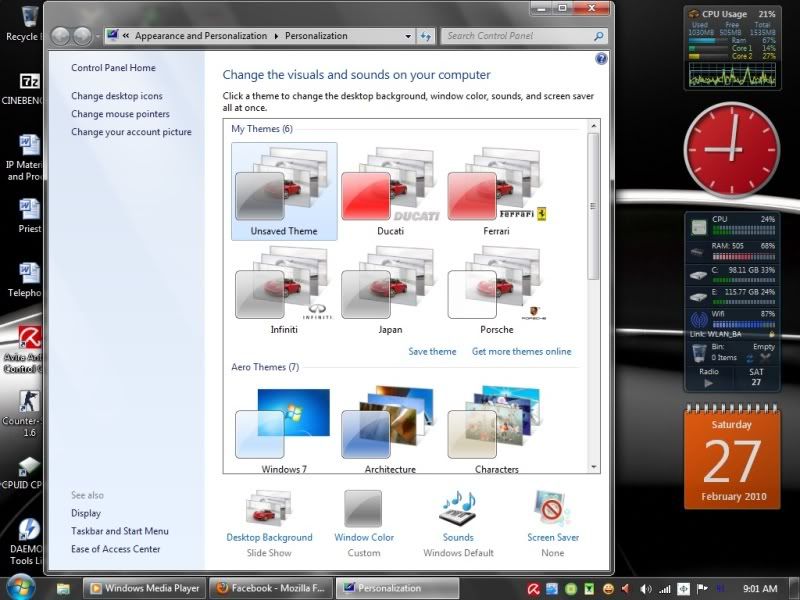Click the volume speaker tray icon

[x=645, y=589]
